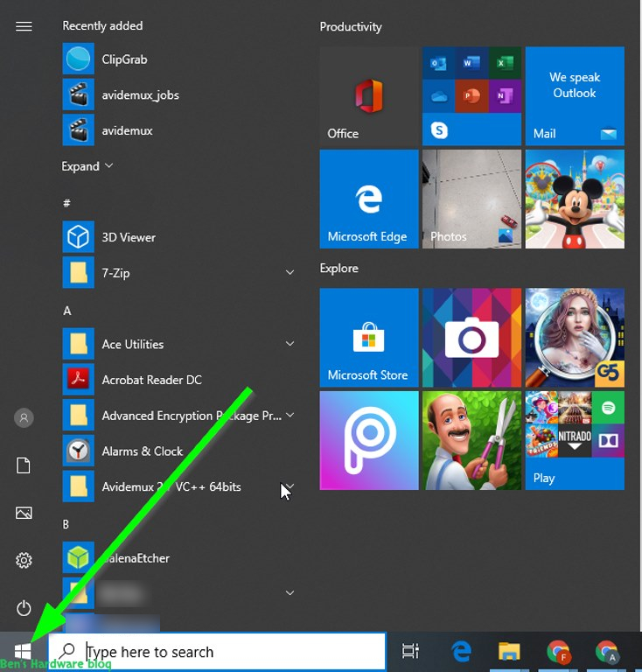This screenshot has height=672, width=642.
Task: Launch balenaEtcher app
Action: coord(136,558)
